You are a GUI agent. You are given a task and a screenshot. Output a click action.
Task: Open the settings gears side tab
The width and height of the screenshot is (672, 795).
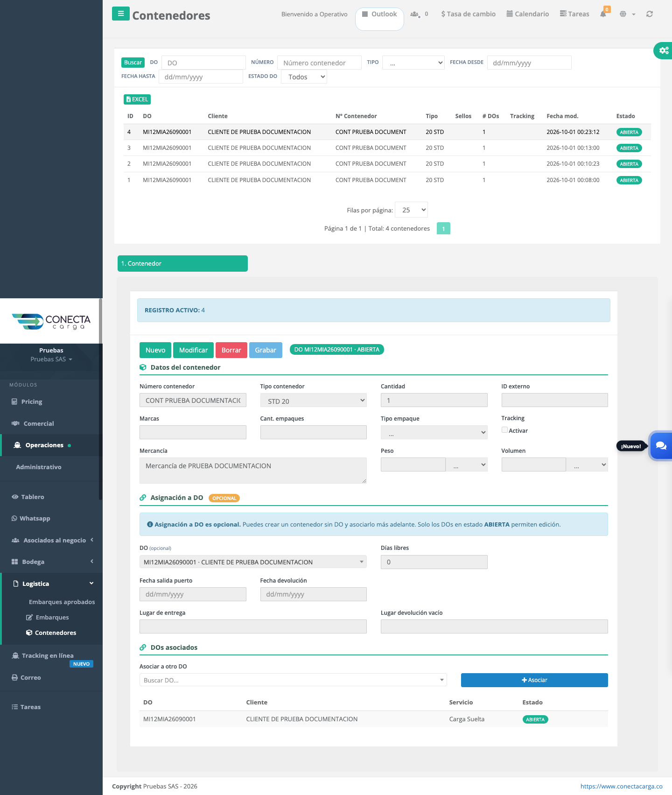tap(663, 50)
